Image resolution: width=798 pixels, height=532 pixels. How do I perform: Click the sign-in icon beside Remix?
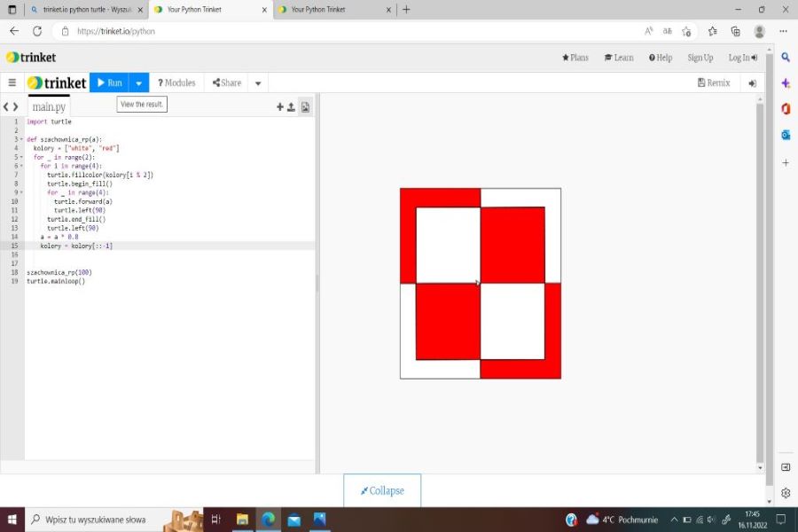(752, 83)
